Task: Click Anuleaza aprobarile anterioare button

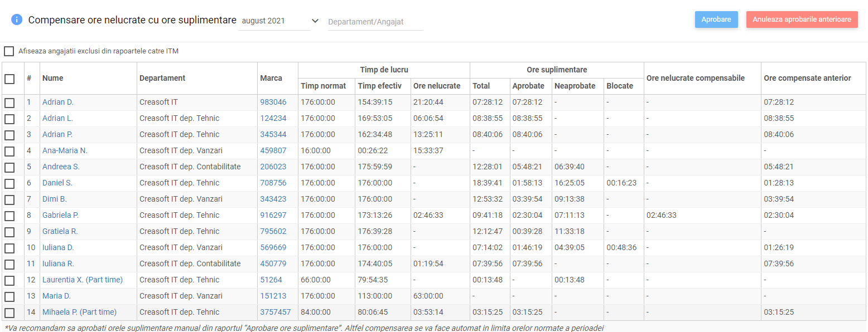Action: click(x=802, y=19)
